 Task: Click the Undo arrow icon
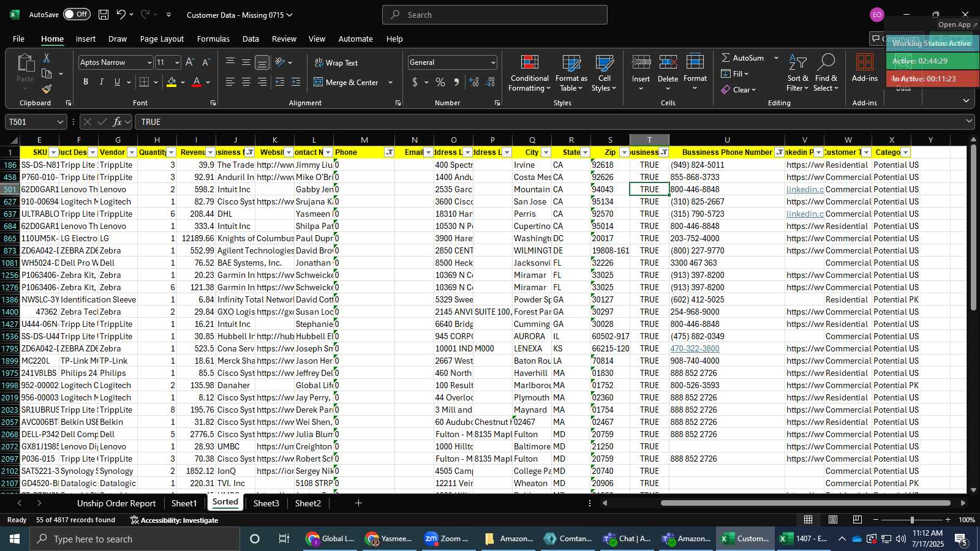point(121,15)
